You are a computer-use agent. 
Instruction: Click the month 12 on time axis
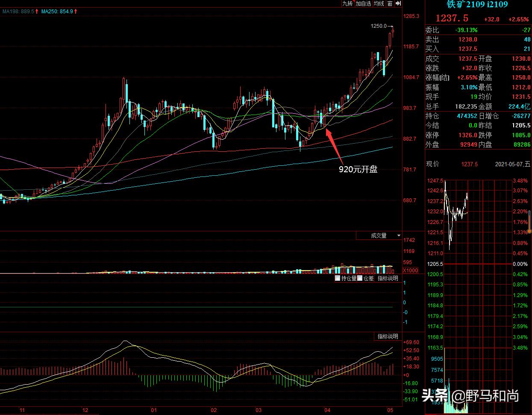click(85, 410)
